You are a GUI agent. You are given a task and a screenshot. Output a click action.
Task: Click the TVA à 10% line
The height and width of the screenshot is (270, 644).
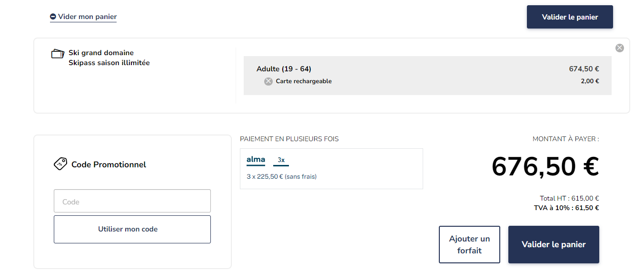(566, 208)
